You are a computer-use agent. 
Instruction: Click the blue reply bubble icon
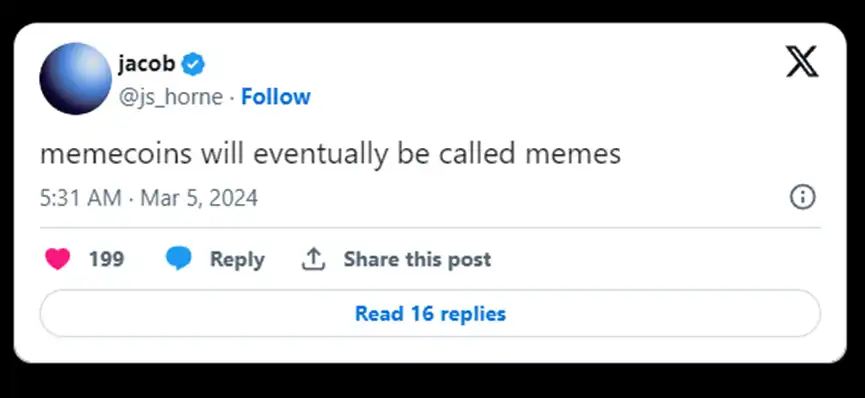point(179,259)
